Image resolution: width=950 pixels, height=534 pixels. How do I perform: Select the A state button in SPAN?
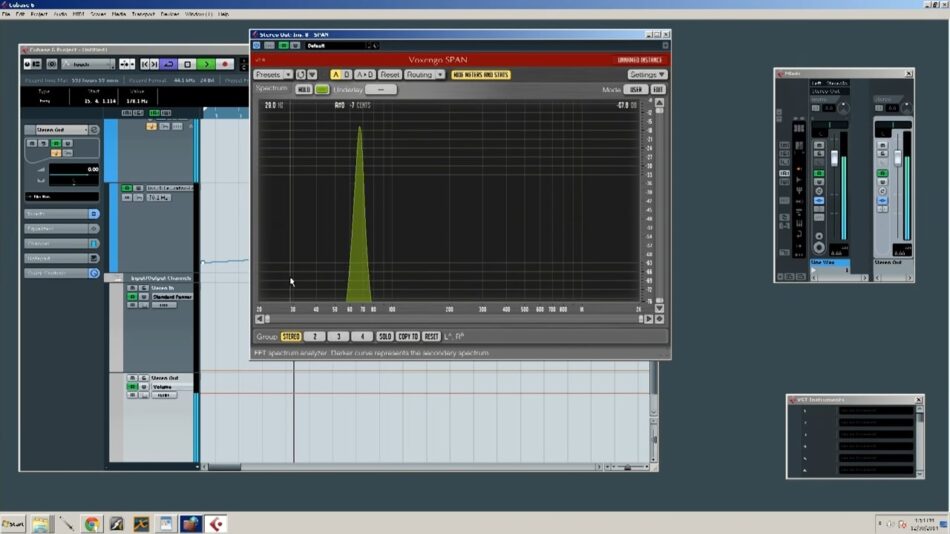(x=336, y=75)
